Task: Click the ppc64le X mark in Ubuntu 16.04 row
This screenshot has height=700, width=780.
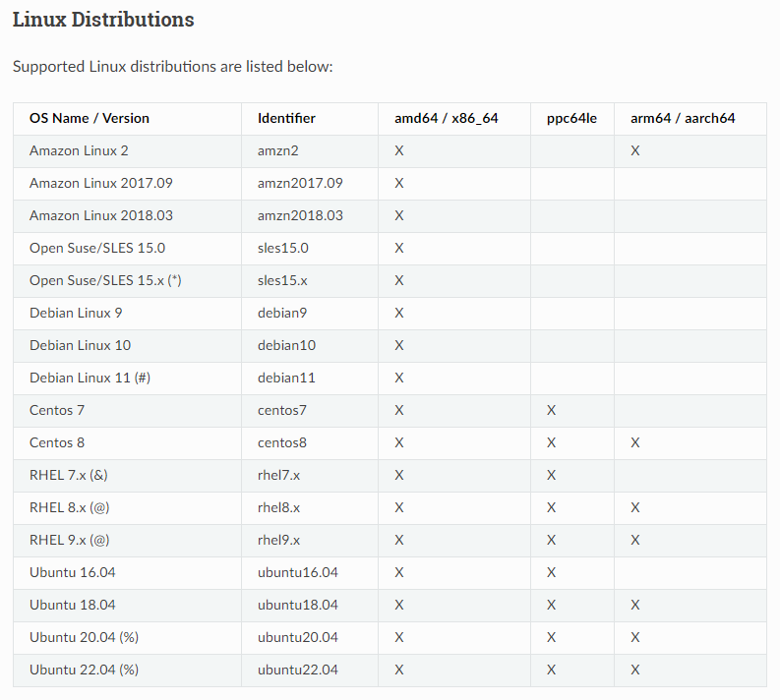Action: click(x=551, y=572)
